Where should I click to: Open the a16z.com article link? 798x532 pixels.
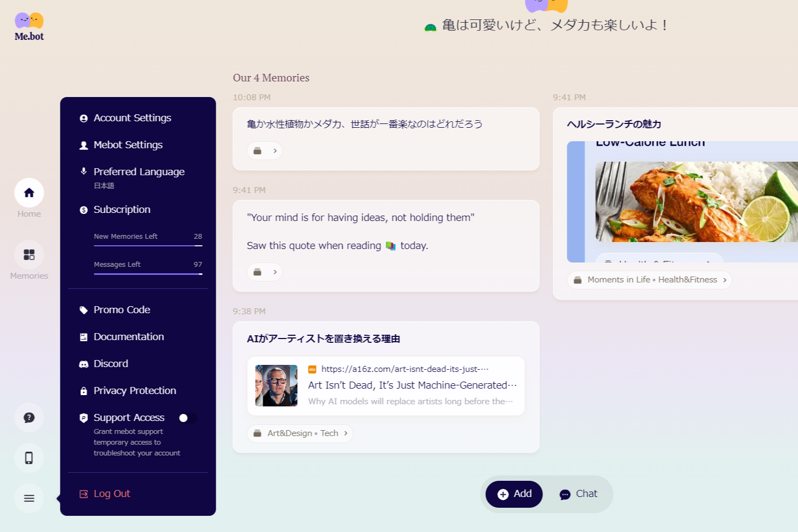pos(404,369)
